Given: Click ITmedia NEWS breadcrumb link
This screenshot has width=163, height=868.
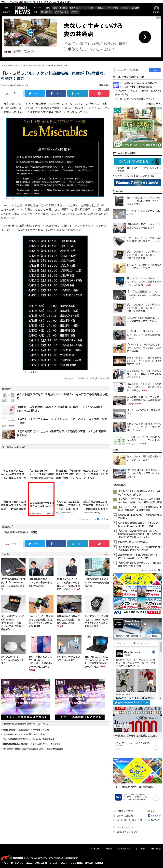Looking at the screenshot, I should [7, 65].
